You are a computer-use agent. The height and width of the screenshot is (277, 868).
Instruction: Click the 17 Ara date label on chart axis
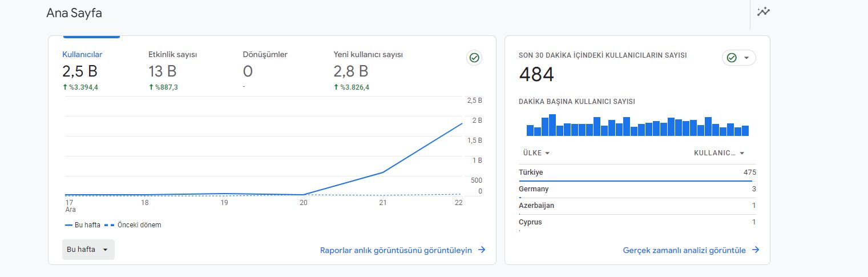tap(69, 206)
